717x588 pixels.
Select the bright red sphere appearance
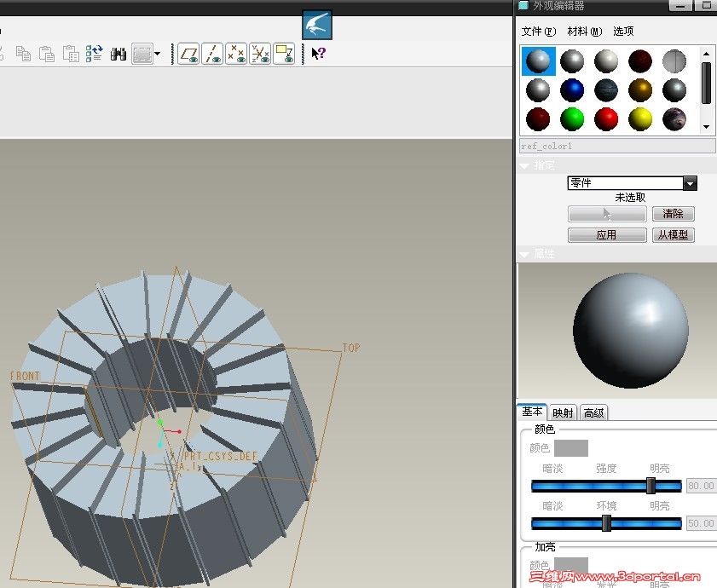pyautogui.click(x=606, y=119)
